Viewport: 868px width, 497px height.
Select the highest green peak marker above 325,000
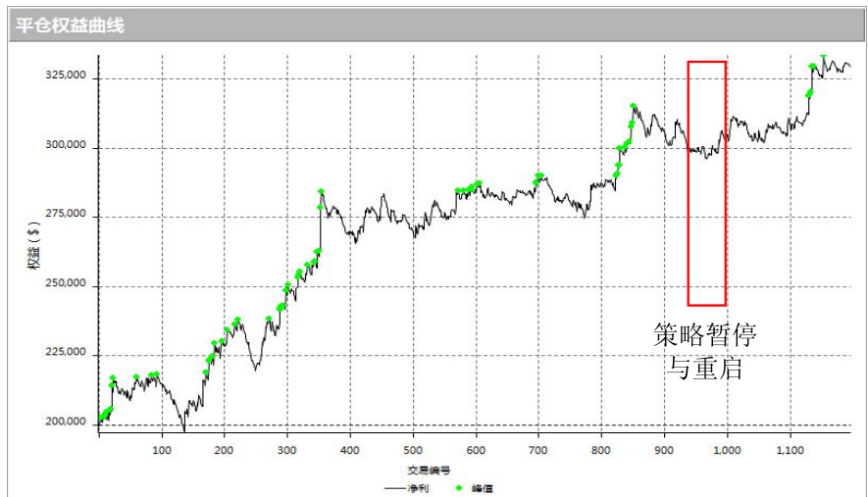tap(823, 58)
